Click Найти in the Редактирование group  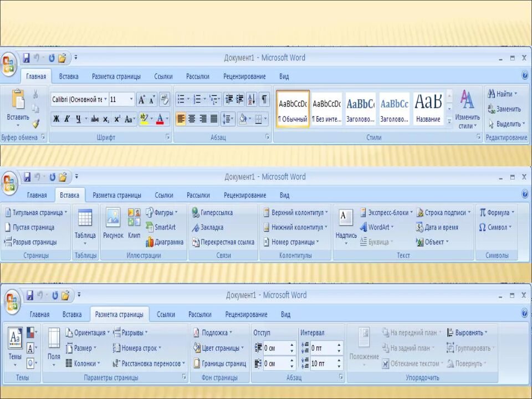[x=502, y=94]
